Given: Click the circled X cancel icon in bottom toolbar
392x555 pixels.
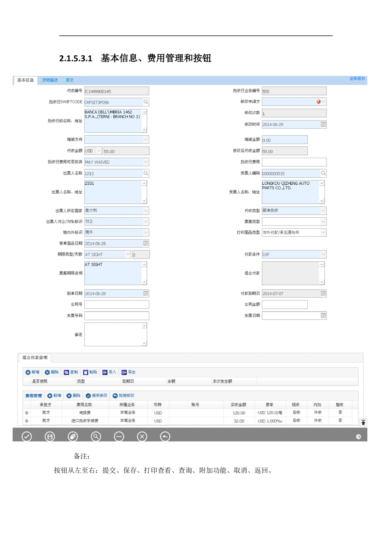Looking at the screenshot, I should tap(142, 437).
